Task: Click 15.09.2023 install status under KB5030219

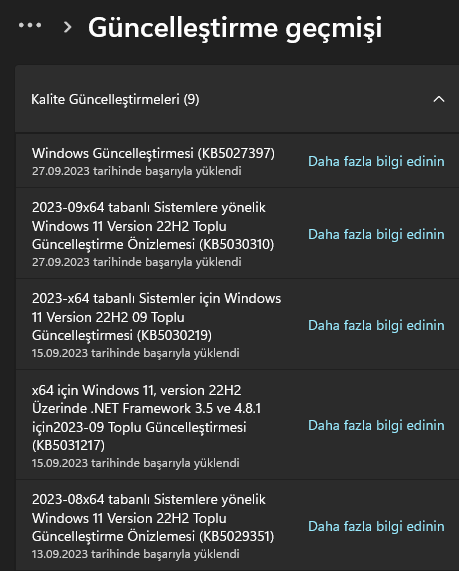Action: point(136,353)
